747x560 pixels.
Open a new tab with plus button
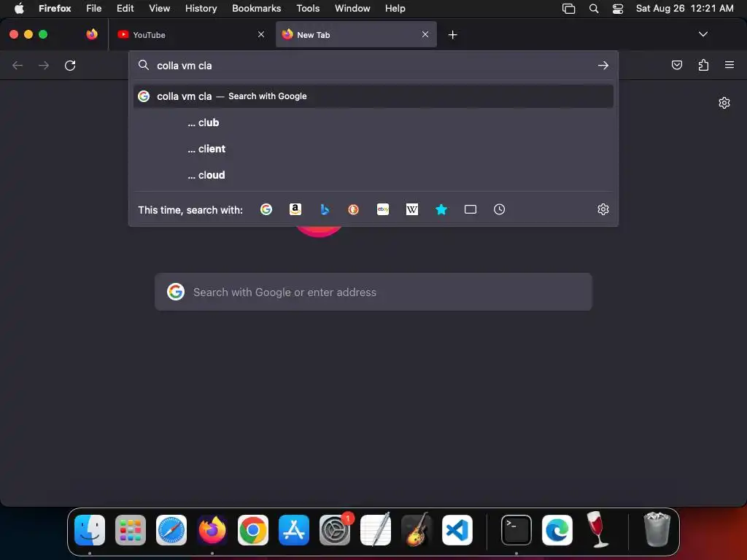(452, 35)
